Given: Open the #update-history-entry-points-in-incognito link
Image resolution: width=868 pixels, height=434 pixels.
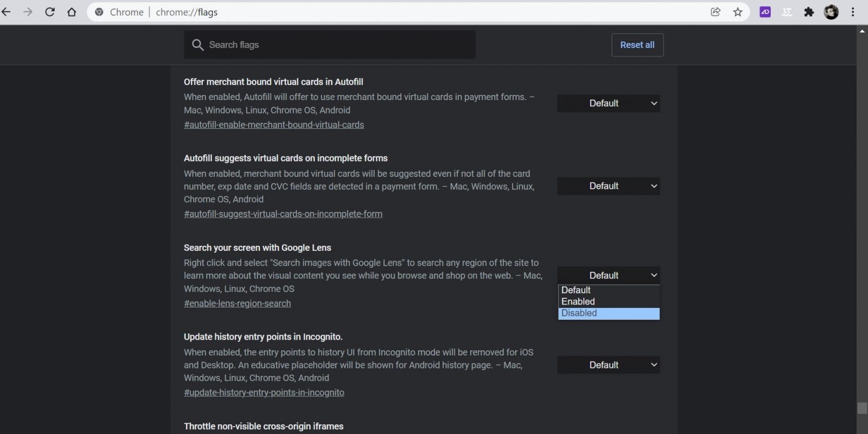Looking at the screenshot, I should pos(264,393).
